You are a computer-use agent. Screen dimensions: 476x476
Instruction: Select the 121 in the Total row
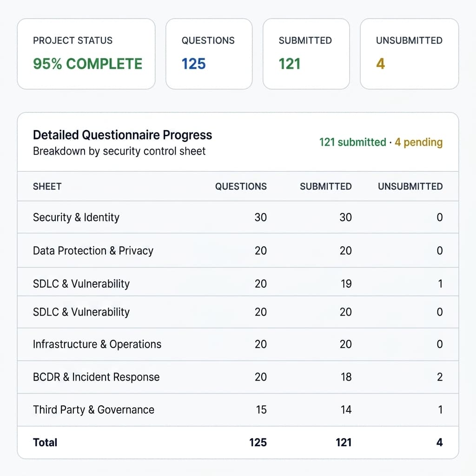(344, 443)
